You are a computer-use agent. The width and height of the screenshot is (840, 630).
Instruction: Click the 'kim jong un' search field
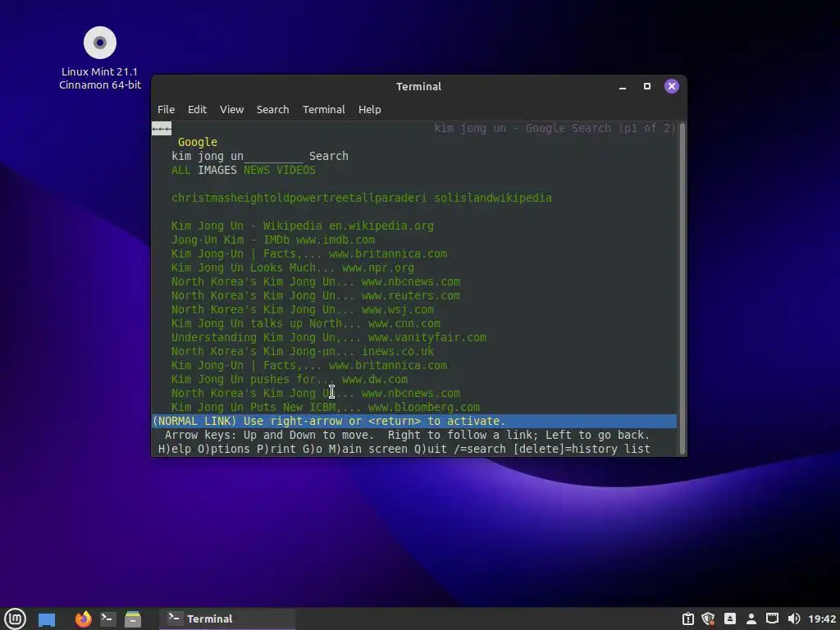(x=237, y=156)
